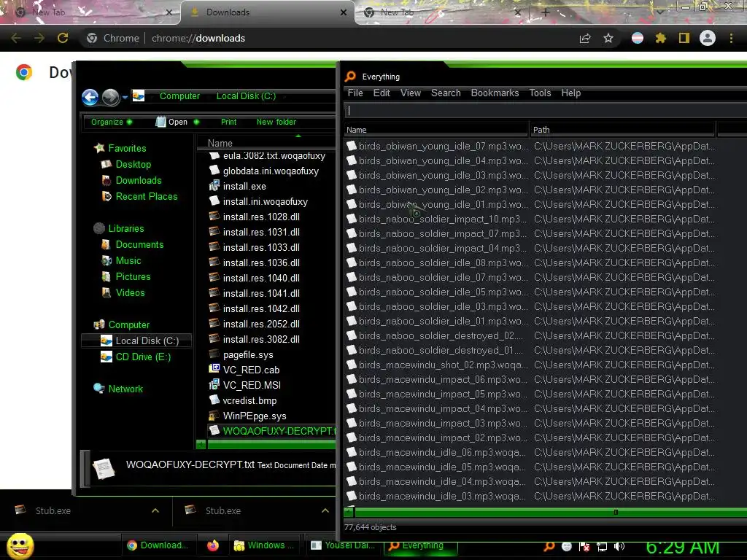Click the Everything magnifier icon in system tray
Viewport: 747px width, 560px height.
click(549, 546)
